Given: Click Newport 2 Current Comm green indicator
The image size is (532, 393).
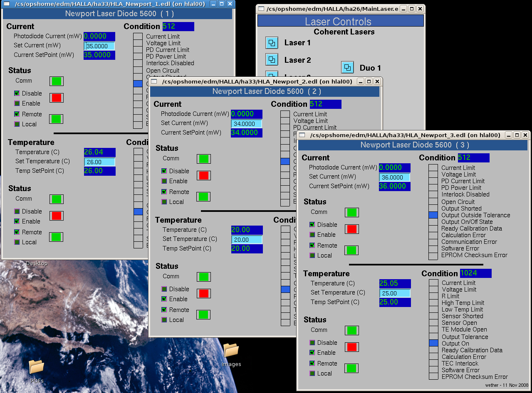Looking at the screenshot, I should pyautogui.click(x=204, y=159).
